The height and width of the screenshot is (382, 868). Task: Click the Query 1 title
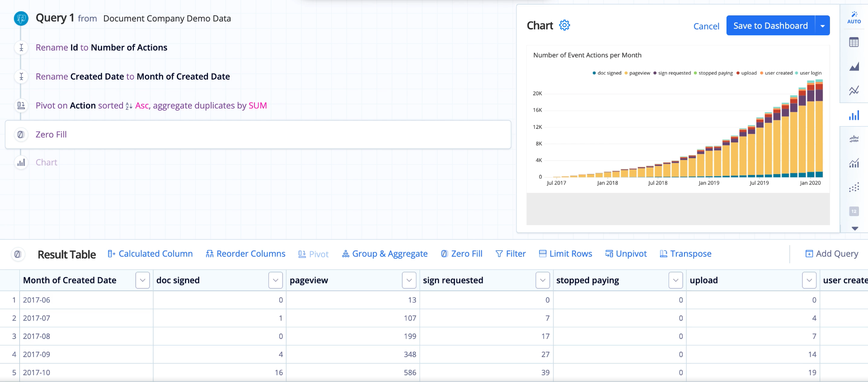55,18
